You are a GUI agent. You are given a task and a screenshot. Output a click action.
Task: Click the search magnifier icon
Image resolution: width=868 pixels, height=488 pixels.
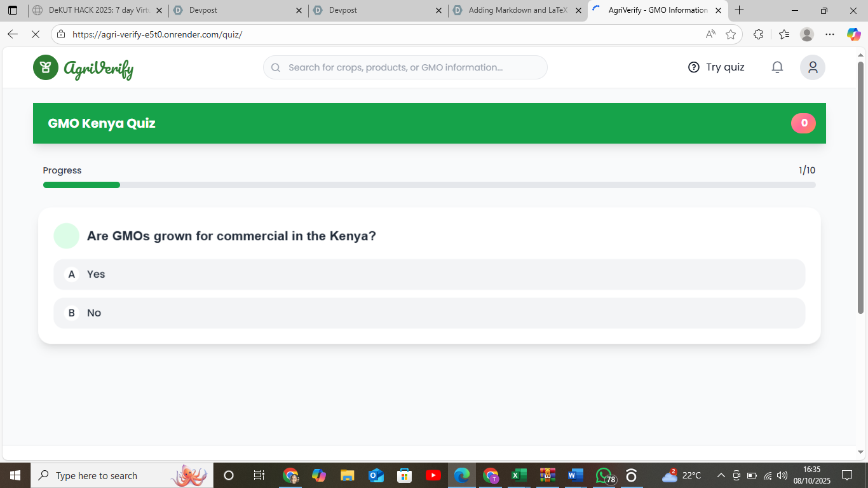click(x=276, y=67)
